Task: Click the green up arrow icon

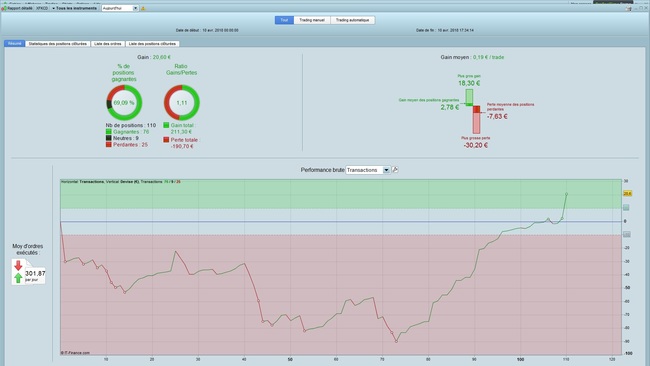Action: (x=18, y=278)
